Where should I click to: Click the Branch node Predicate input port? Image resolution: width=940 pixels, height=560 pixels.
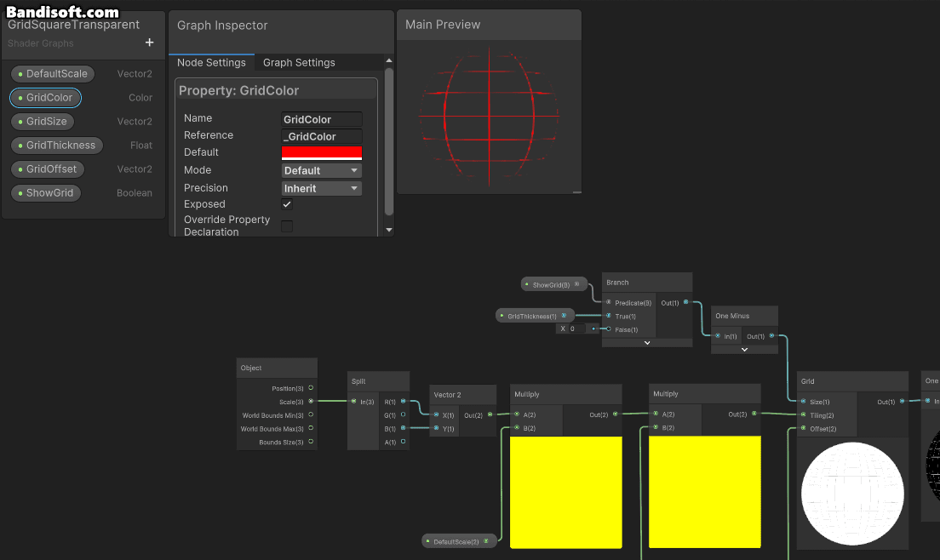click(x=609, y=302)
